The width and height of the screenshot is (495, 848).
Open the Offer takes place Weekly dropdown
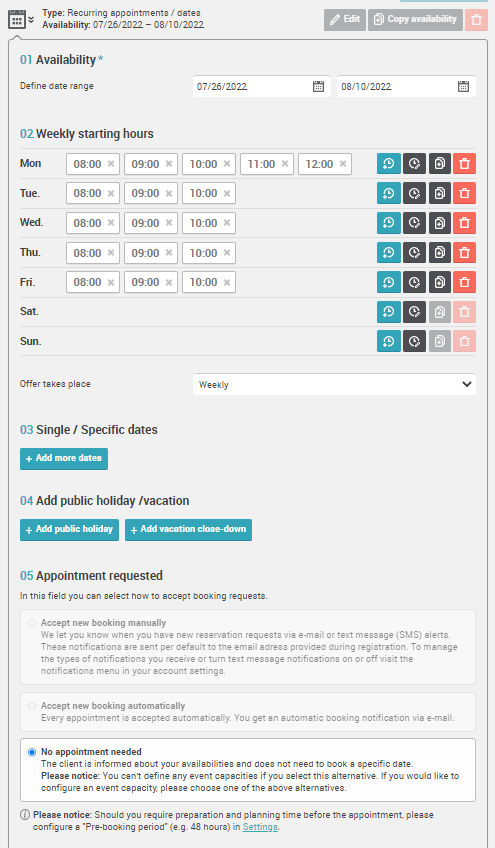pos(334,385)
